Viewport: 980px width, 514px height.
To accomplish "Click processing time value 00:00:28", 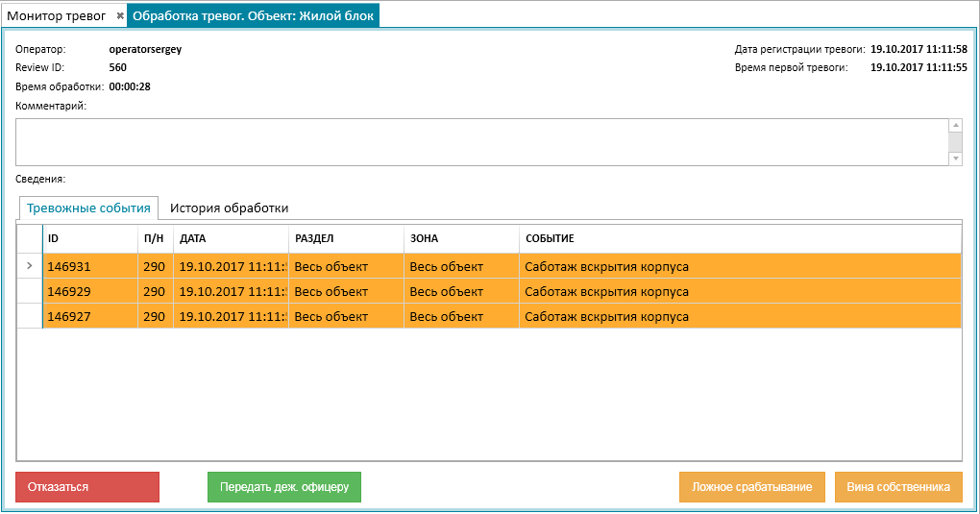I will coord(130,86).
